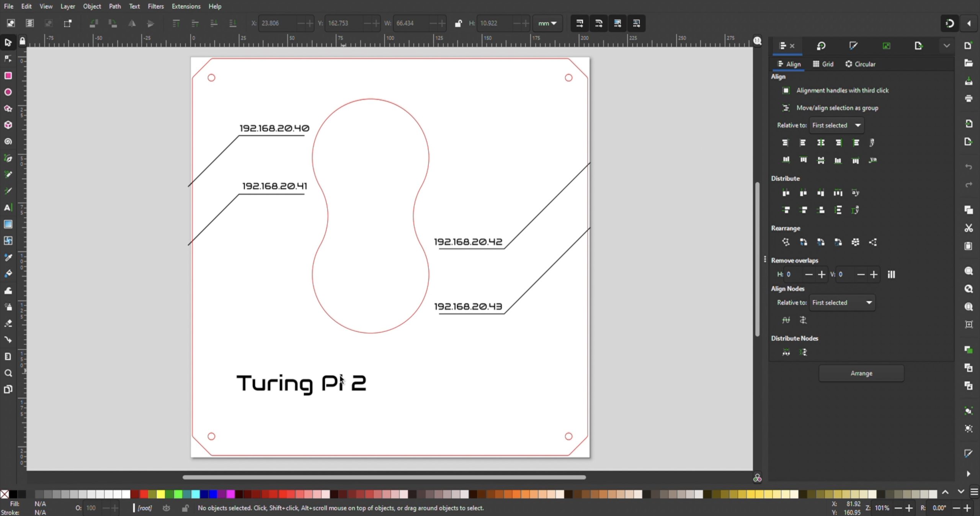Toggle Alignment handles with third click
The width and height of the screenshot is (980, 516).
[786, 90]
